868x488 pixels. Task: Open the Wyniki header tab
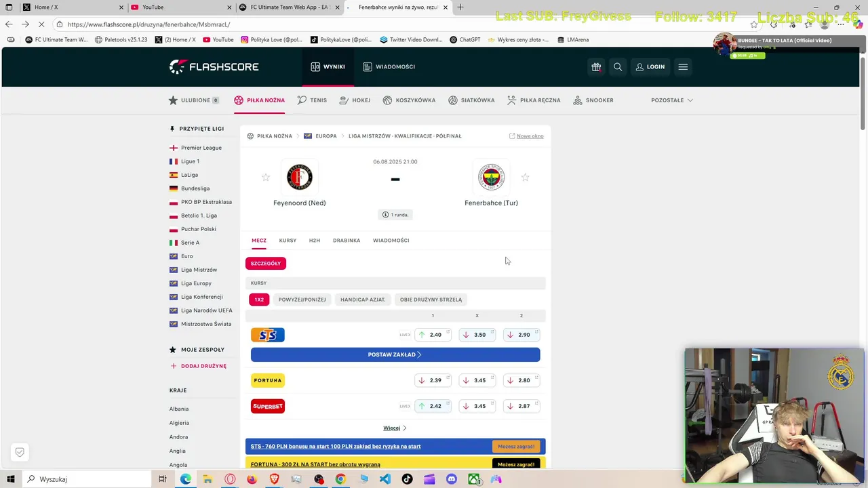pos(328,66)
